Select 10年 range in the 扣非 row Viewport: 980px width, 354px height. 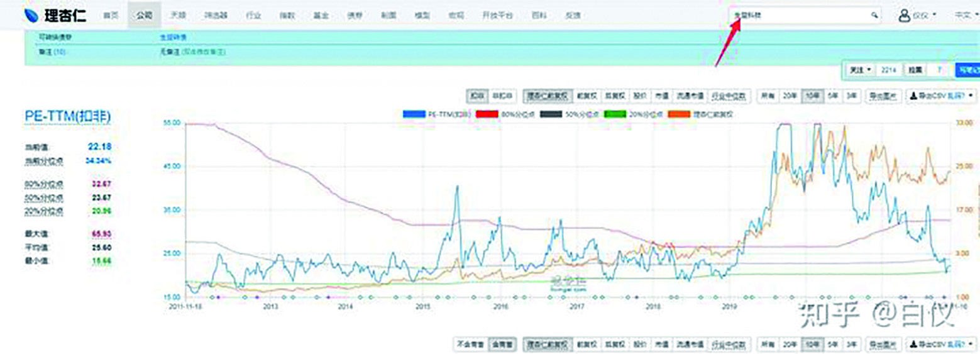812,96
